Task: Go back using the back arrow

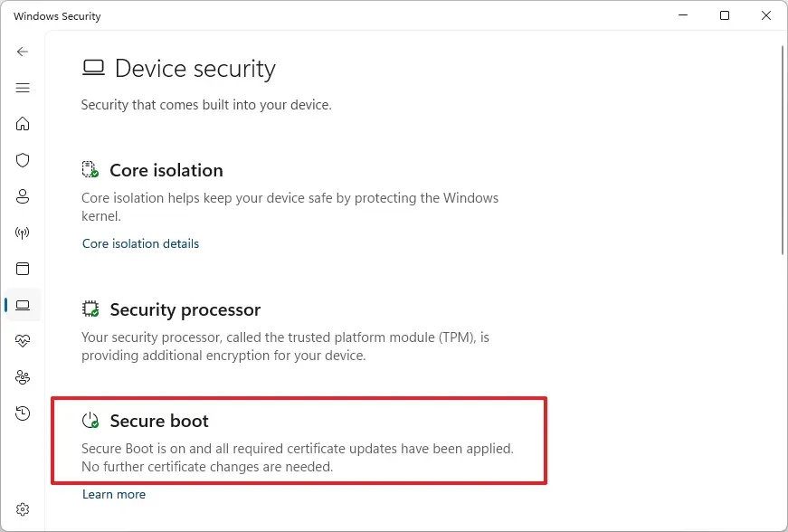Action: [x=22, y=52]
